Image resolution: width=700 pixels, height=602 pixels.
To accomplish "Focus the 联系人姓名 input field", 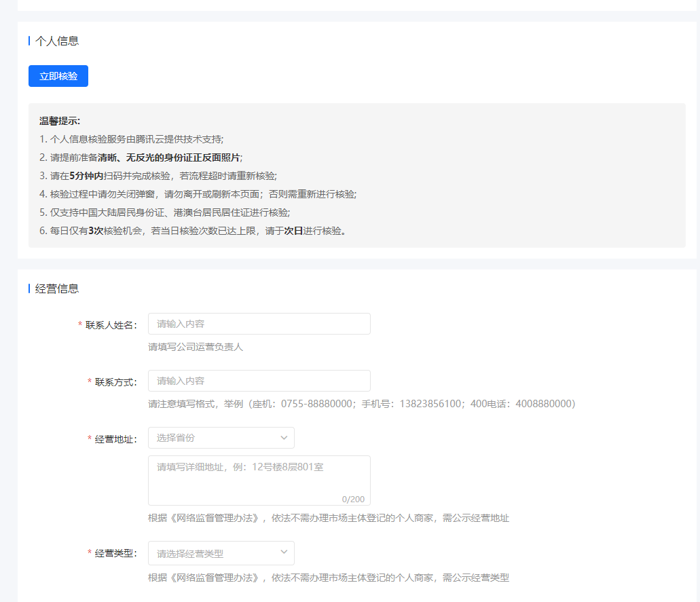I will click(x=259, y=324).
